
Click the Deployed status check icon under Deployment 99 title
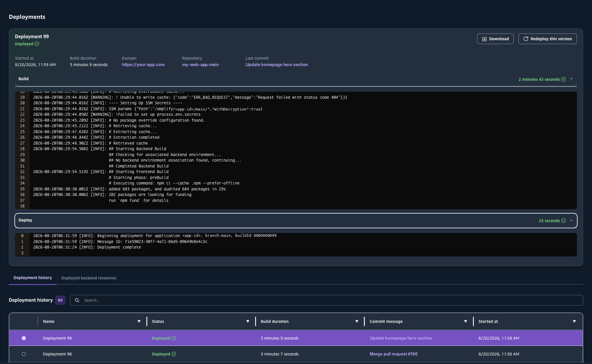point(37,44)
